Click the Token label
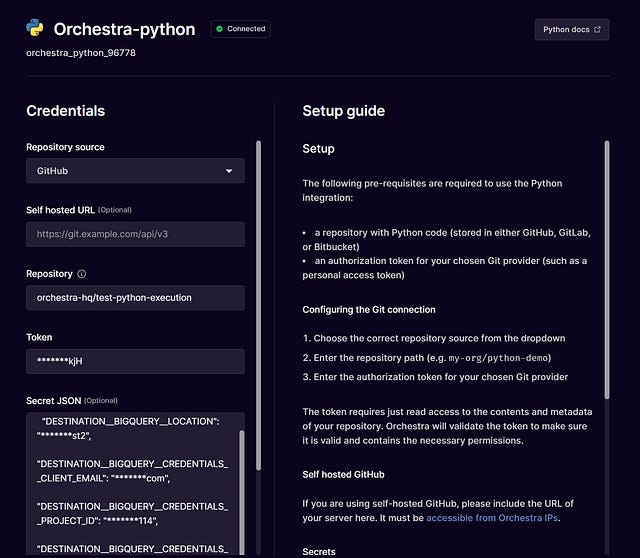This screenshot has height=558, width=640. (39, 338)
